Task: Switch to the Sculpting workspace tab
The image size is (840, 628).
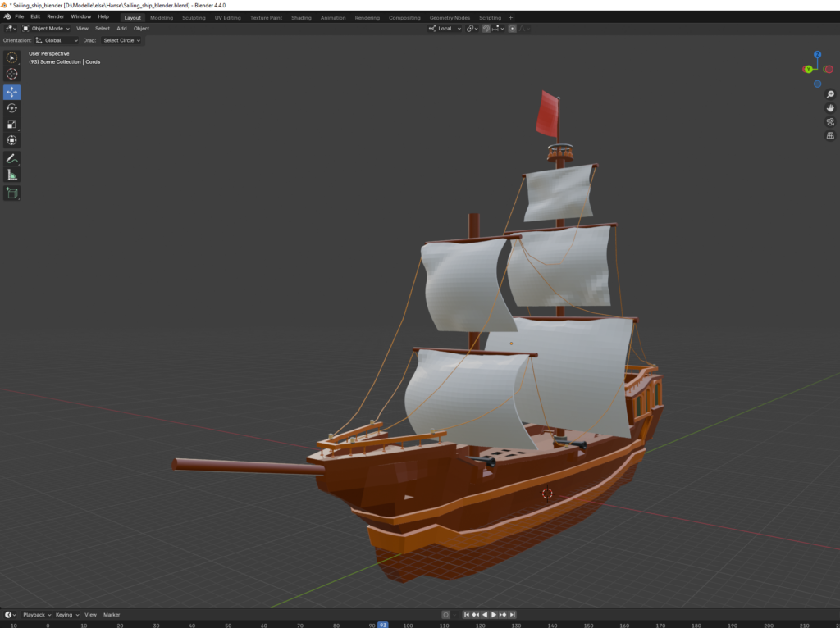Action: [194, 17]
